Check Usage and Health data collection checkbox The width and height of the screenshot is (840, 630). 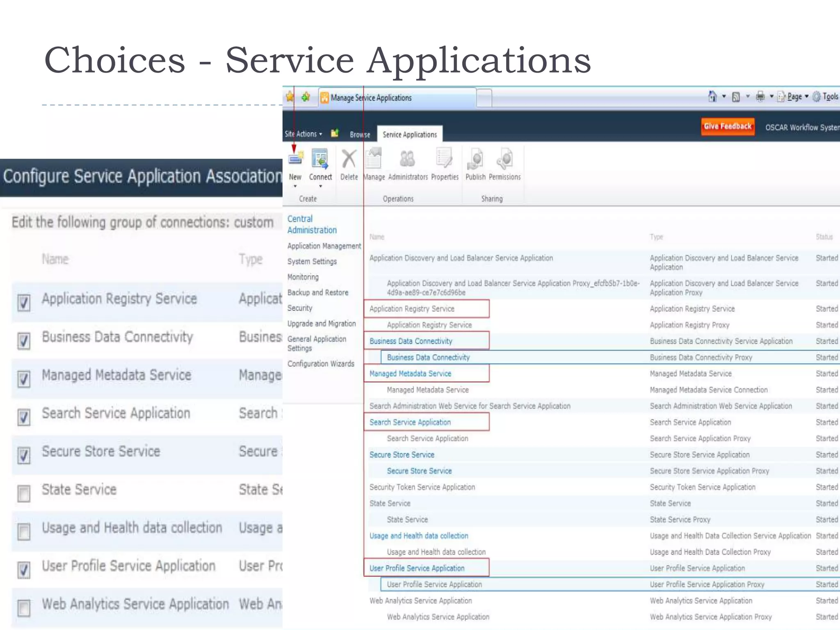click(24, 532)
